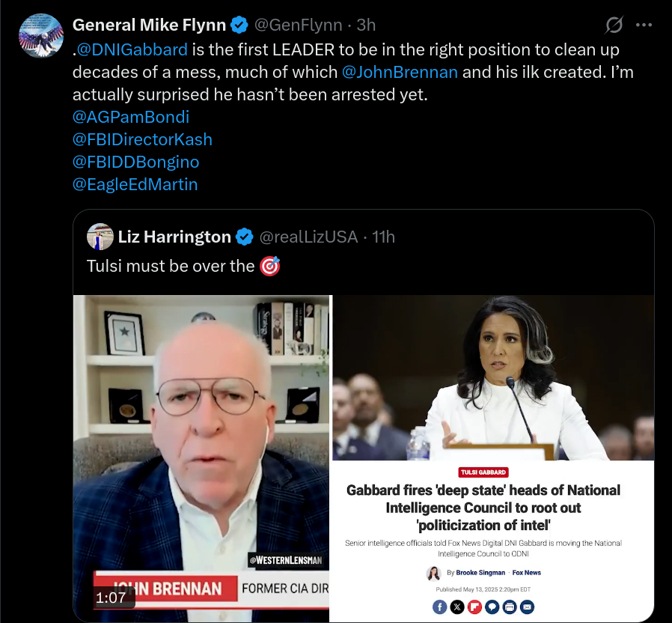
Task: Click the Grok explain icon
Action: (x=614, y=25)
